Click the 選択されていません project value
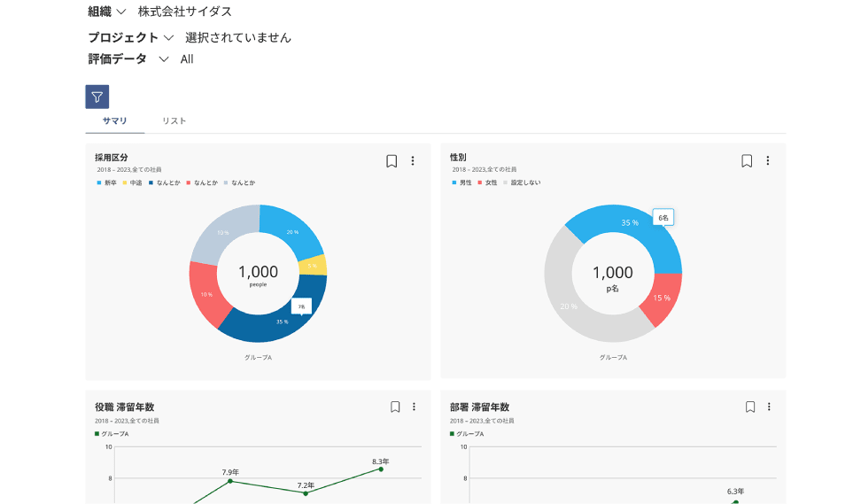The image size is (853, 504). tap(238, 37)
